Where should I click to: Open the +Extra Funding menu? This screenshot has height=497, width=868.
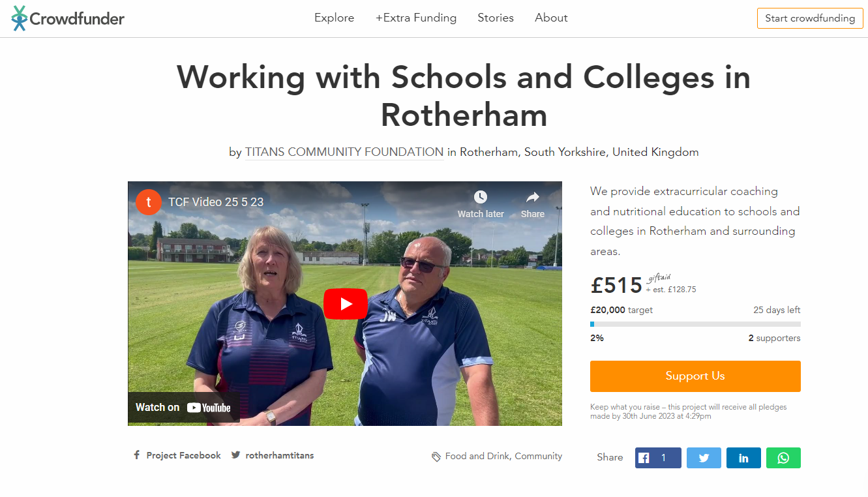(416, 18)
